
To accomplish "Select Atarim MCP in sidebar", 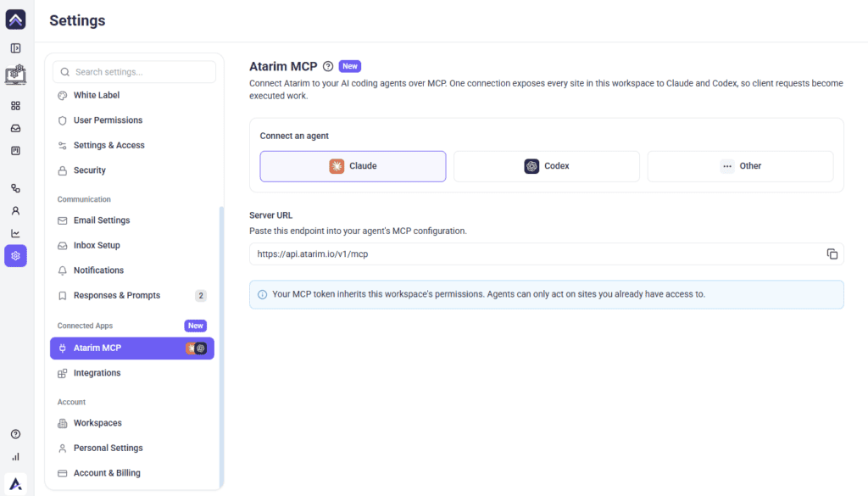I will coord(131,348).
